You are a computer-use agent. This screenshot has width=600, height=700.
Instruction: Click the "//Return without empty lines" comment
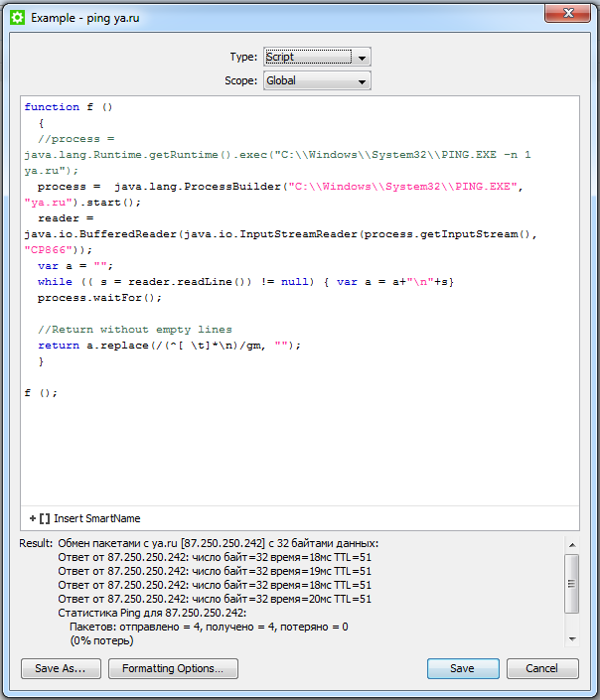(x=135, y=330)
